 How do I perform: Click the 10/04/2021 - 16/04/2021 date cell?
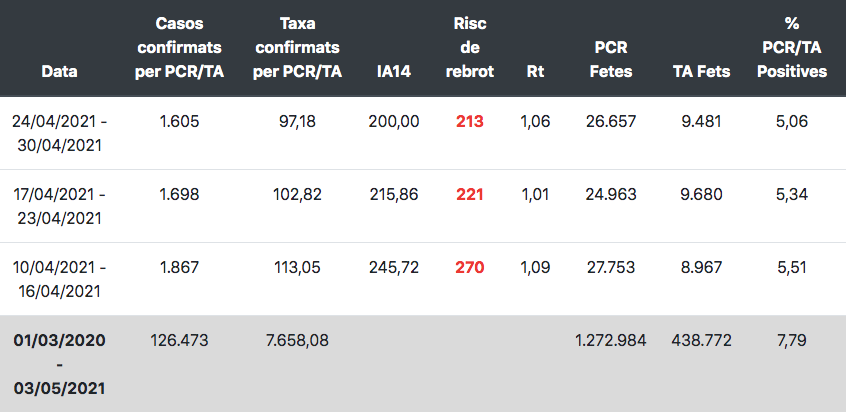tap(60, 279)
